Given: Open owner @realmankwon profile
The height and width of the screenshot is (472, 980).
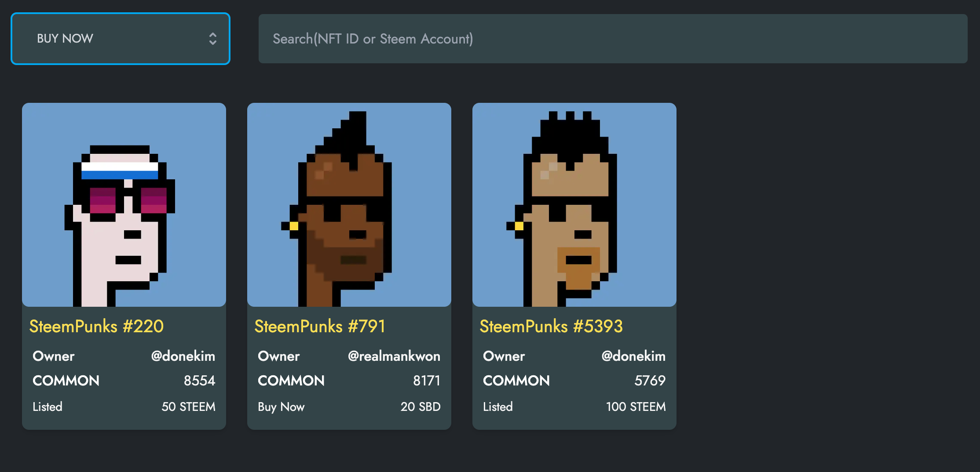Looking at the screenshot, I should [394, 356].
